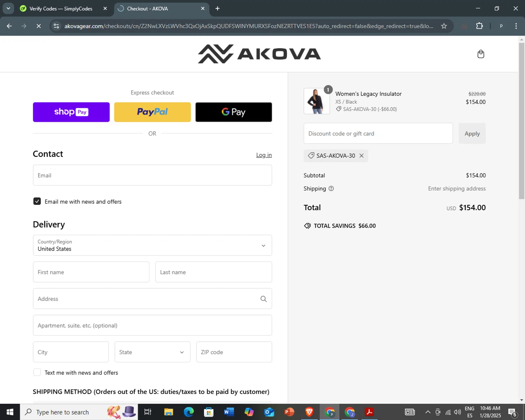
Task: Open the Chrome three-dot menu
Action: [516, 26]
